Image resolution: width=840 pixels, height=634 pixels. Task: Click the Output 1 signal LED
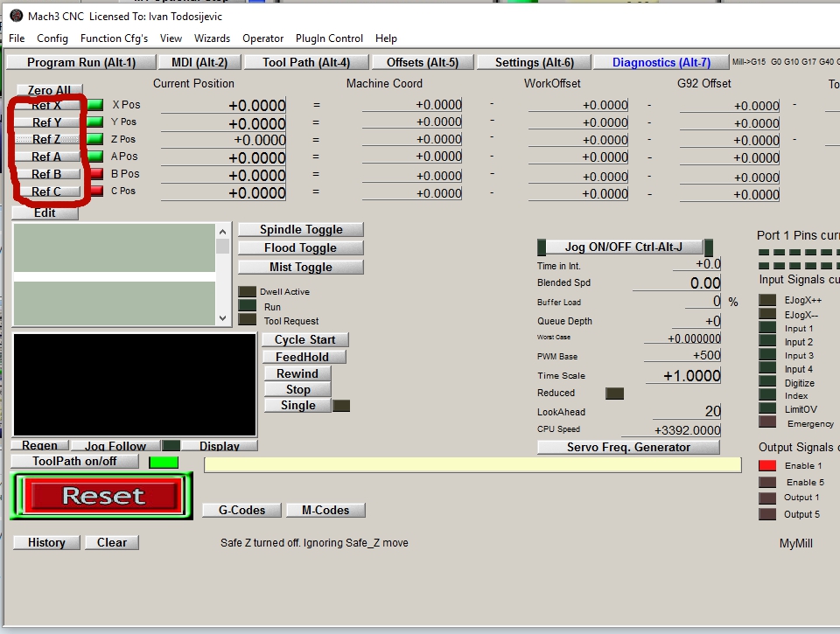tap(767, 498)
